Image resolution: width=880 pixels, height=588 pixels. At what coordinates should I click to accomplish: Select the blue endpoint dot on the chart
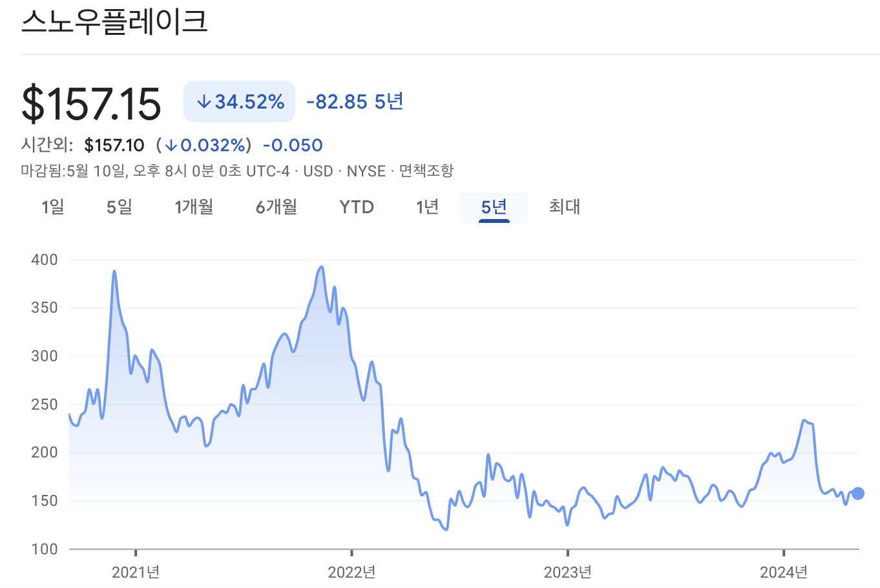858,493
